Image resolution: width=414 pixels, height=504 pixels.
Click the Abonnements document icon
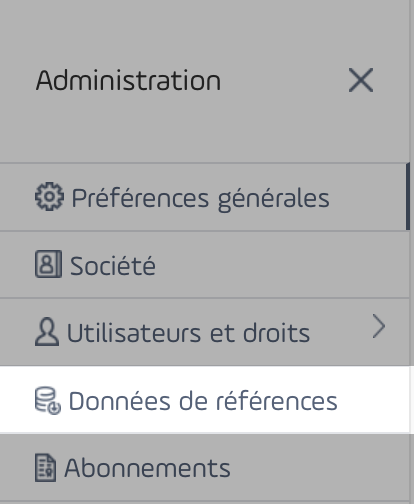[x=45, y=467]
